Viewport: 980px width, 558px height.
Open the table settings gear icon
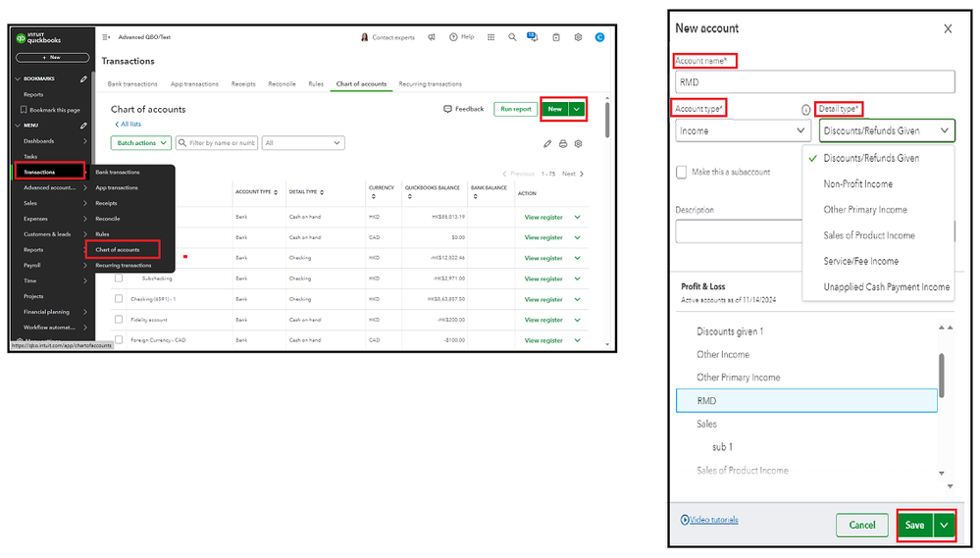tap(578, 144)
